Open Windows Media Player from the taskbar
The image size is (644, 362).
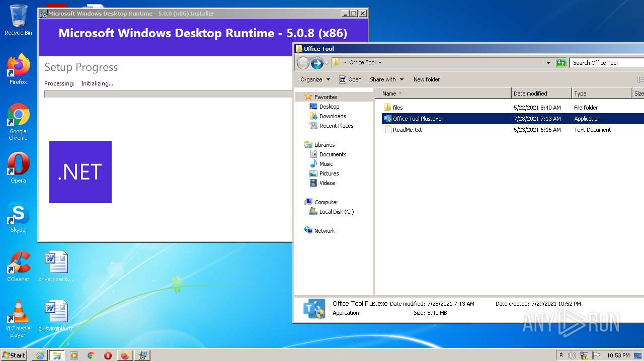tap(74, 355)
